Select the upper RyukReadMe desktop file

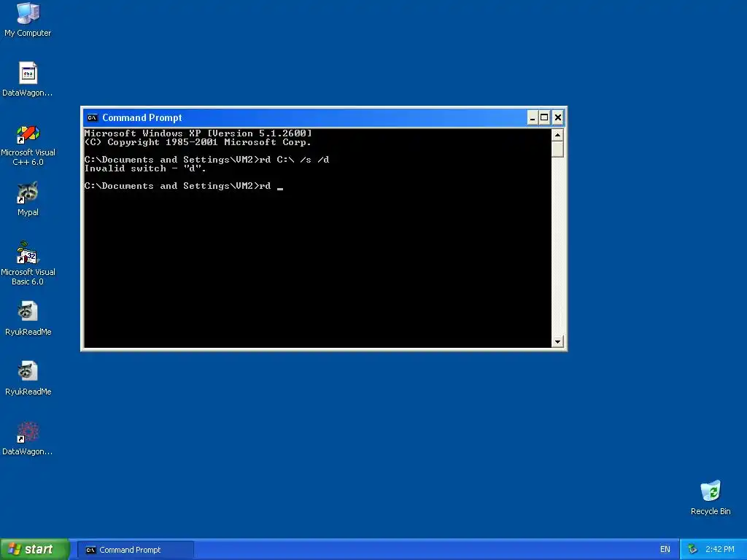(x=28, y=319)
